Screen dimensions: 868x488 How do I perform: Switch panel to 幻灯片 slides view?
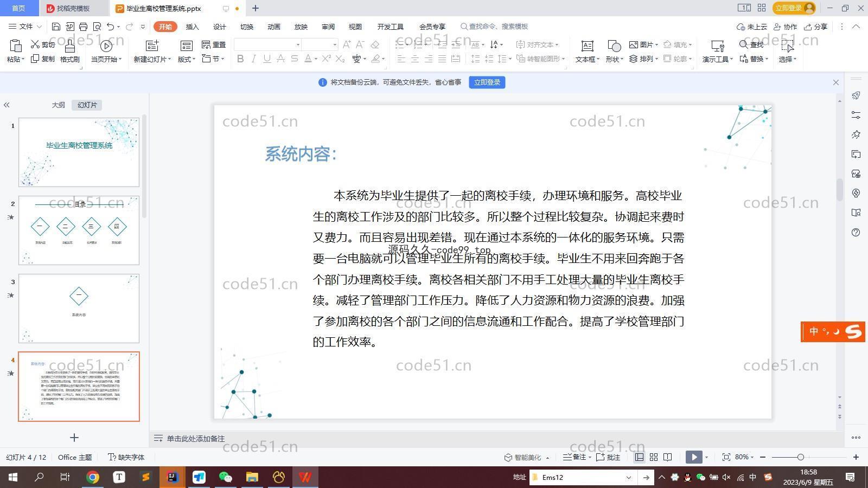(x=87, y=105)
